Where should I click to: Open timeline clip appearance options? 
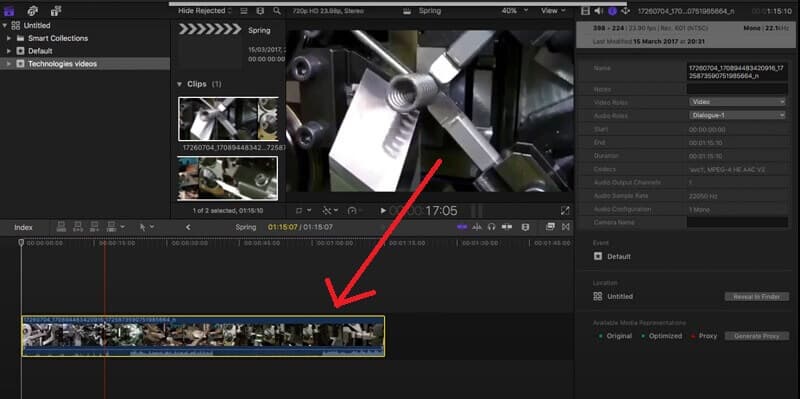pos(526,227)
